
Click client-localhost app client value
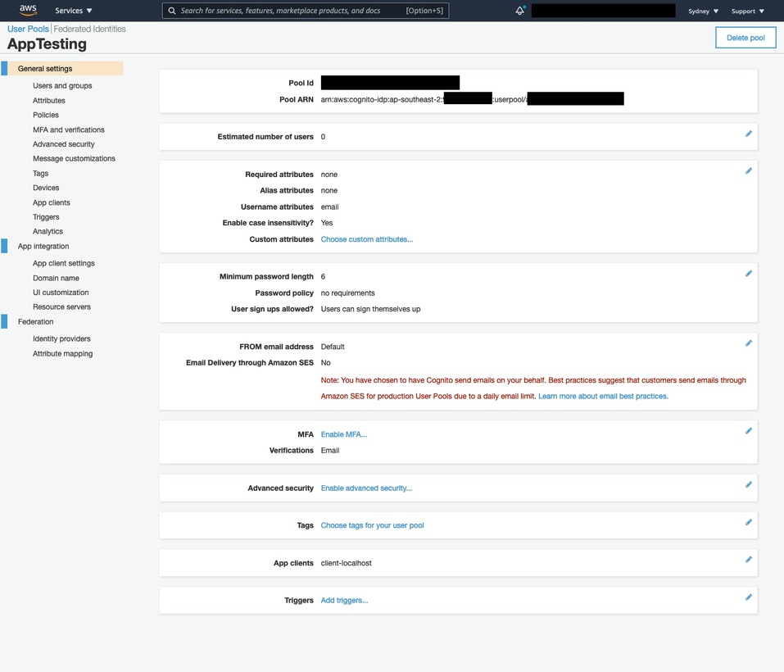click(x=346, y=563)
